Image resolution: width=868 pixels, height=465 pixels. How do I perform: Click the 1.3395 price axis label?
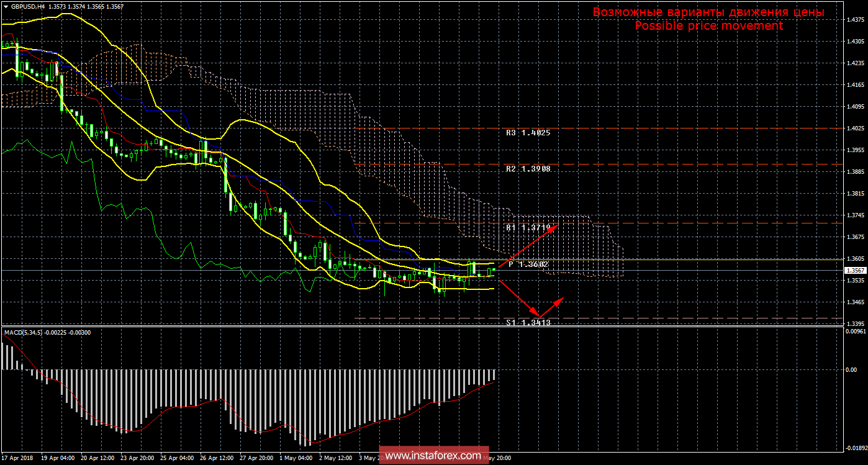855,324
